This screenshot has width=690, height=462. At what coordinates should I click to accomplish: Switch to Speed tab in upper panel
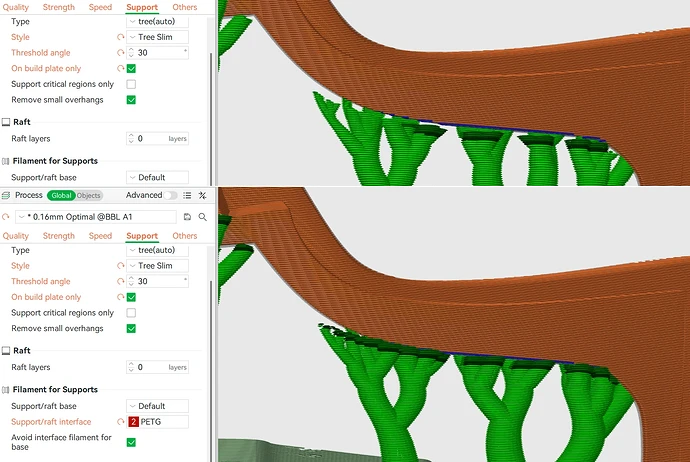click(x=100, y=7)
